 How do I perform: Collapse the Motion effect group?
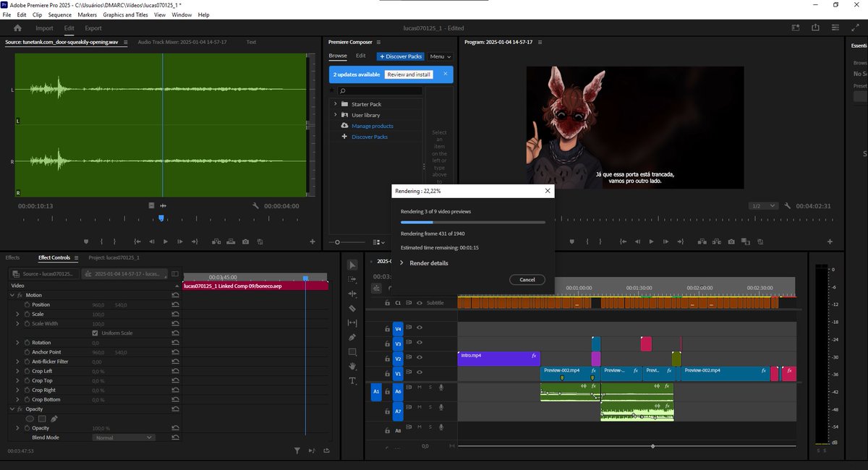[x=12, y=295]
